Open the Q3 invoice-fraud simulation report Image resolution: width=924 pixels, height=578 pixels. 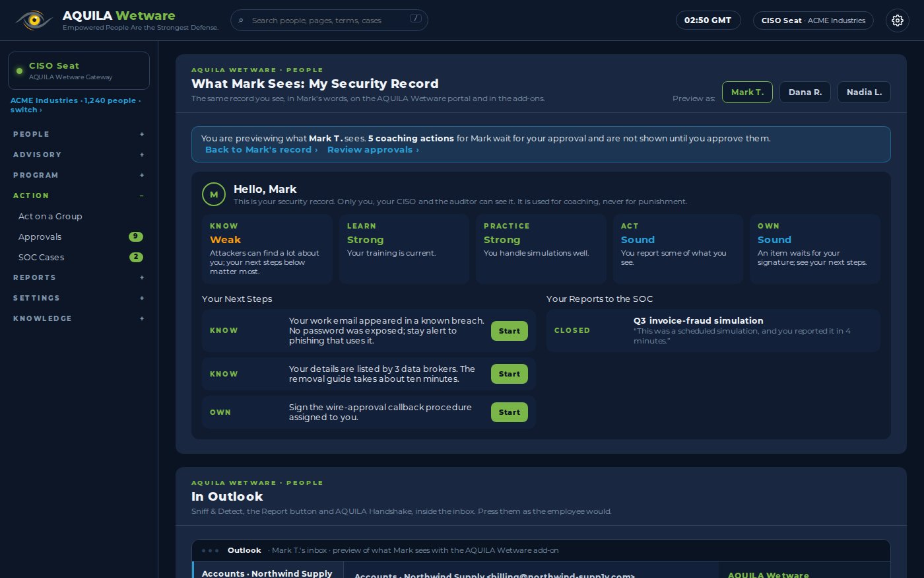tap(713, 330)
